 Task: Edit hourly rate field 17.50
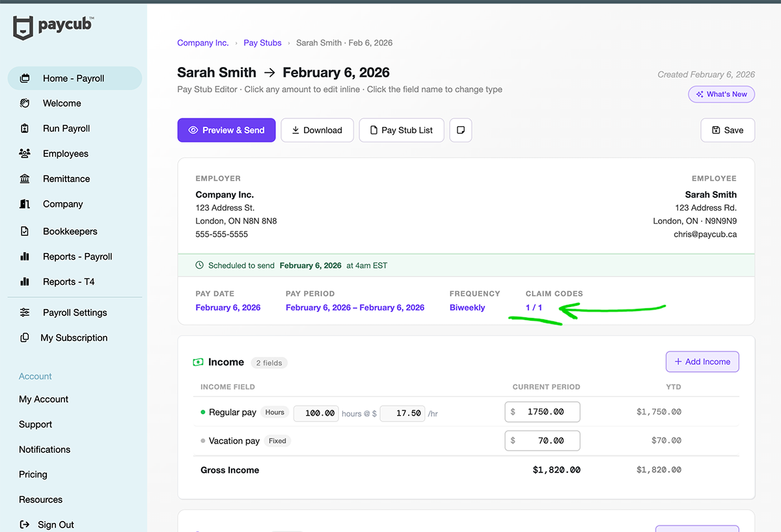coord(402,413)
